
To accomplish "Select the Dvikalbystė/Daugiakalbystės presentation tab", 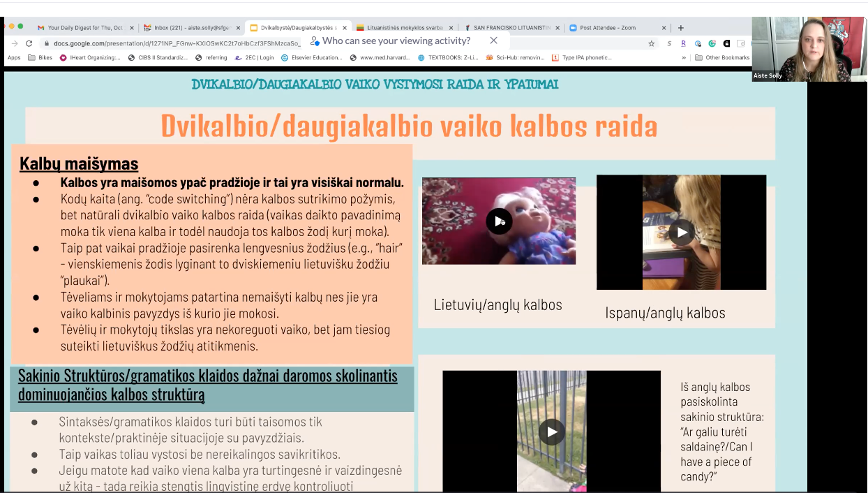I will coord(297,28).
